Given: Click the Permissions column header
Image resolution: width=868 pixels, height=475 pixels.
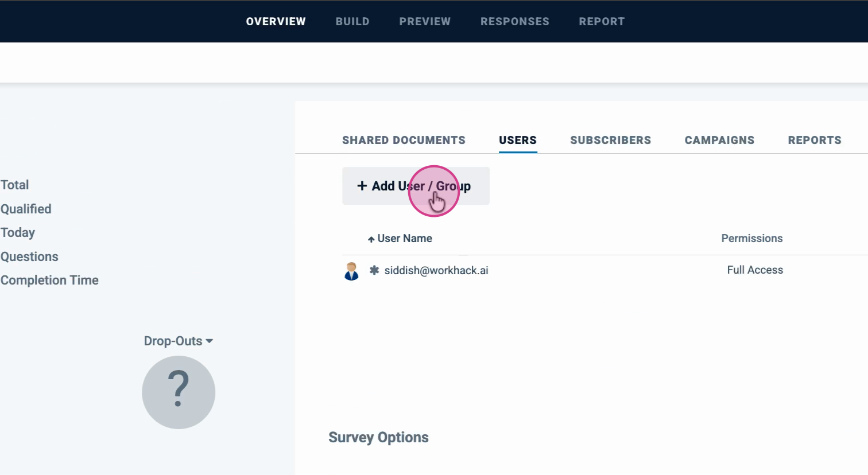Looking at the screenshot, I should [x=751, y=239].
